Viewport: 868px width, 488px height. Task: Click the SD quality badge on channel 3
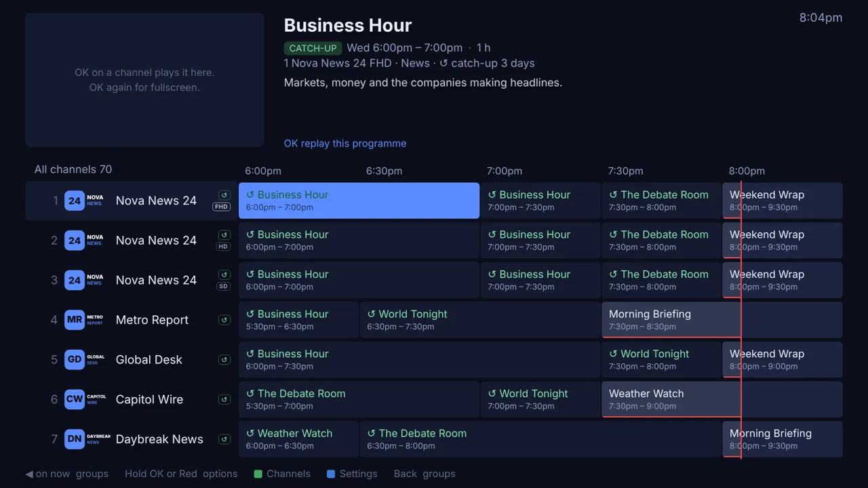tap(224, 286)
